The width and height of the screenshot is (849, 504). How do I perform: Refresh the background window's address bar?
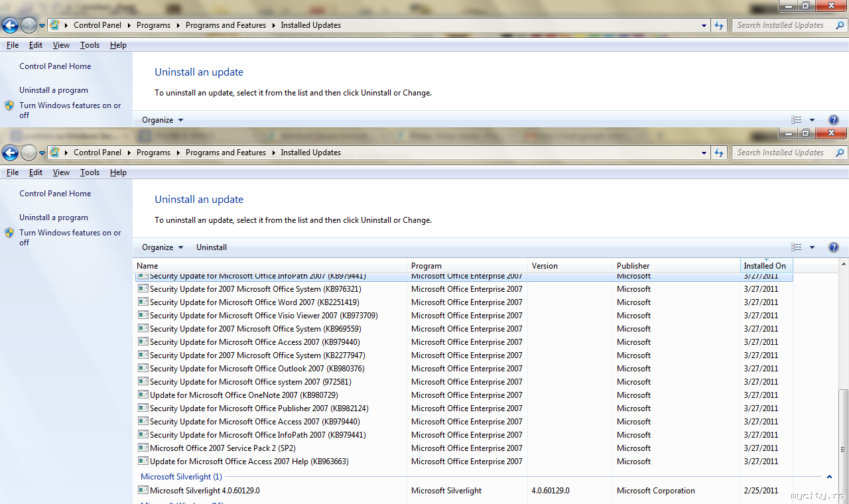[x=719, y=25]
